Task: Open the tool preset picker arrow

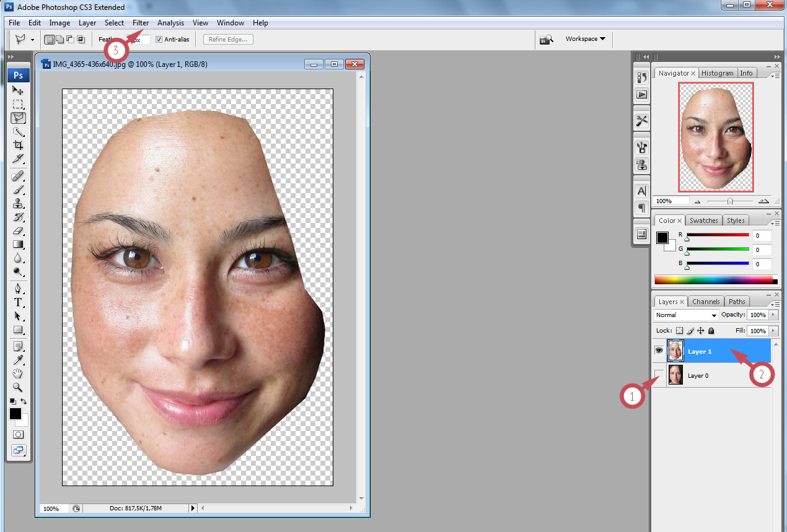Action: click(x=32, y=39)
